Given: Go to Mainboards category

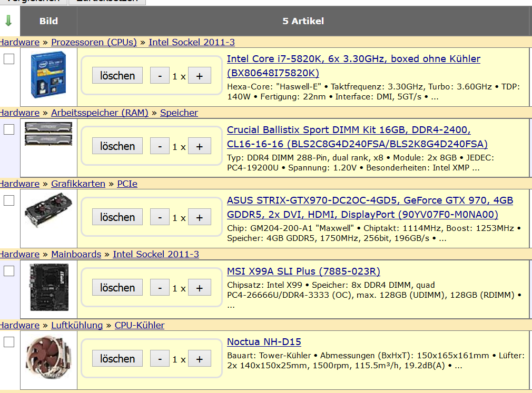Looking at the screenshot, I should coord(76,255).
